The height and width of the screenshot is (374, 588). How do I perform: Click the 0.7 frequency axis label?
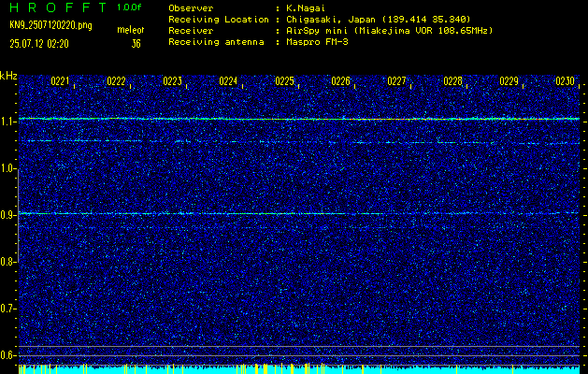(x=7, y=309)
